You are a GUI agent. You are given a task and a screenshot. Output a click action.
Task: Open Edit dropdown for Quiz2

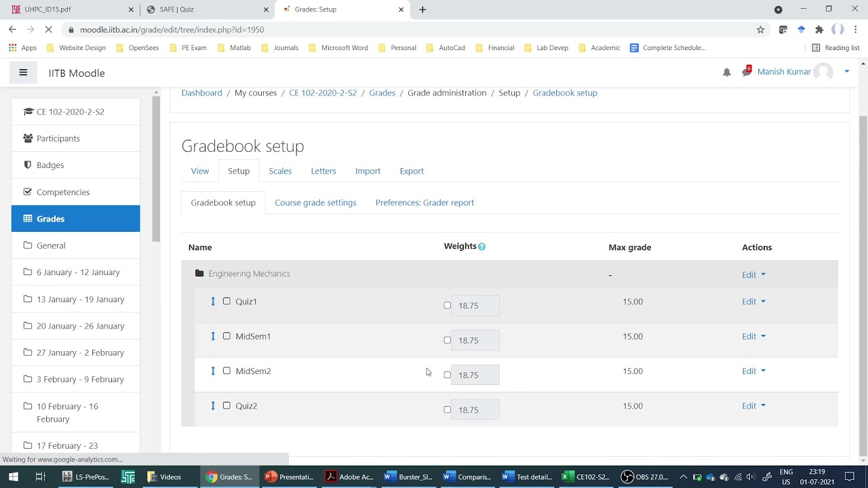coord(753,405)
